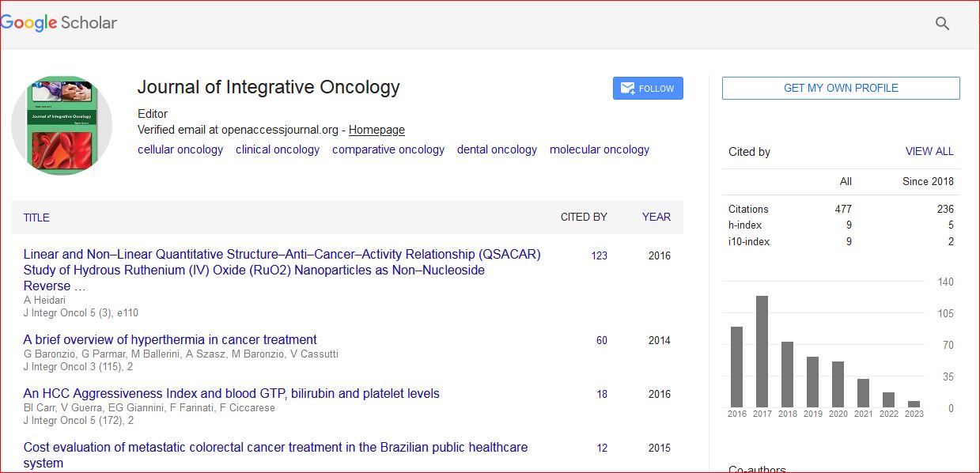The width and height of the screenshot is (980, 473).
Task: Click the 2017 bar in citations chart
Action: [x=762, y=352]
